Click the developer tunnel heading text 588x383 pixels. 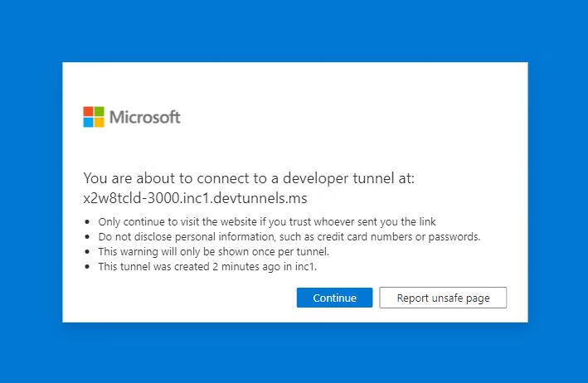(x=248, y=178)
